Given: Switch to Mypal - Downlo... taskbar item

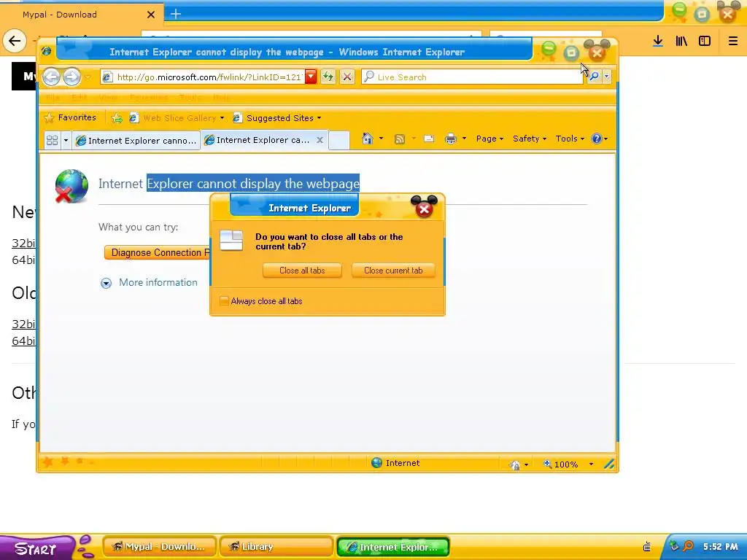Looking at the screenshot, I should point(160,547).
